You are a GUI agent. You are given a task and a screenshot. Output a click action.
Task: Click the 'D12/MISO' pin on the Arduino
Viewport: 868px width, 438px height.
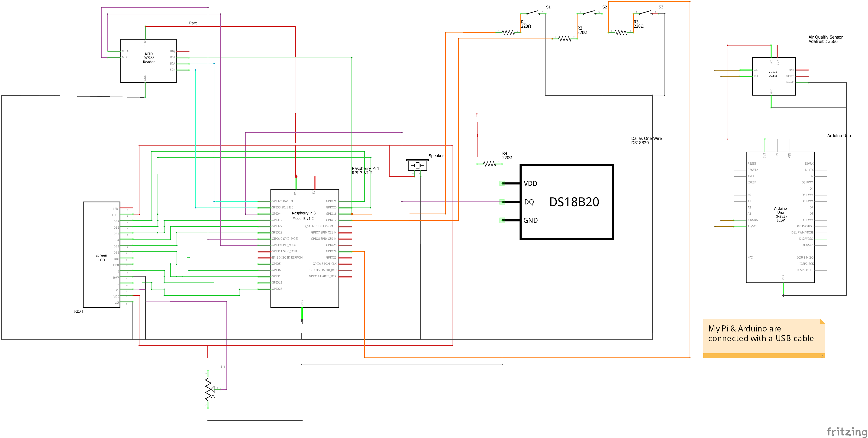click(806, 239)
